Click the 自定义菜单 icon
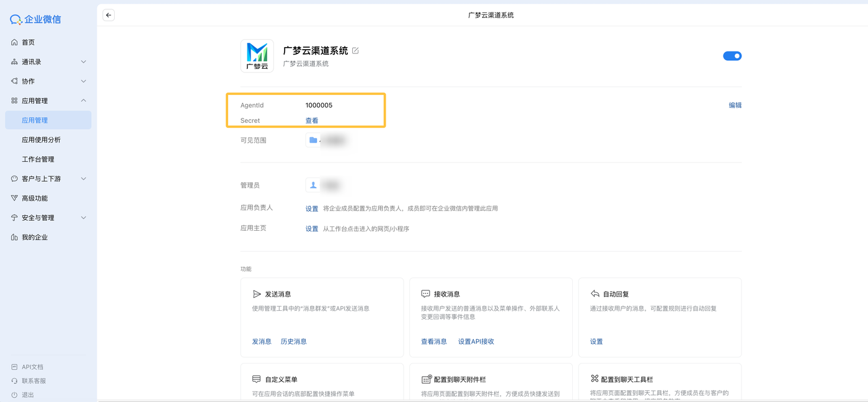This screenshot has width=868, height=402. (257, 379)
